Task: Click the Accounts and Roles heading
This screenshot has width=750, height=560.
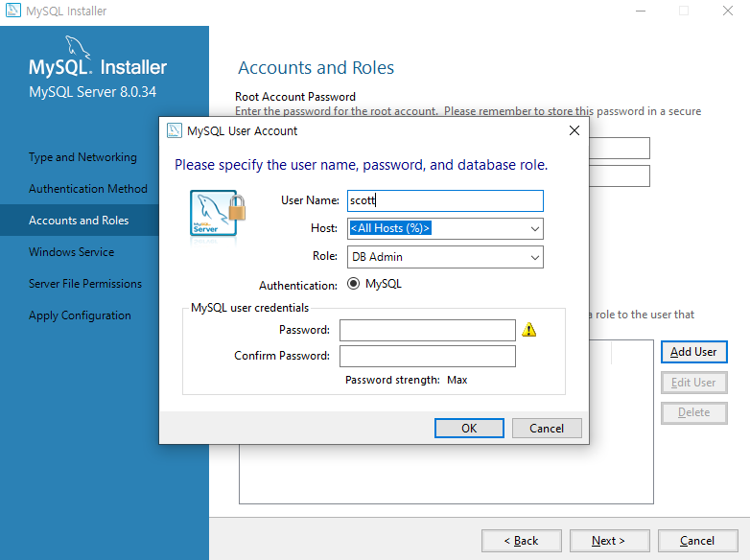Action: coord(316,68)
